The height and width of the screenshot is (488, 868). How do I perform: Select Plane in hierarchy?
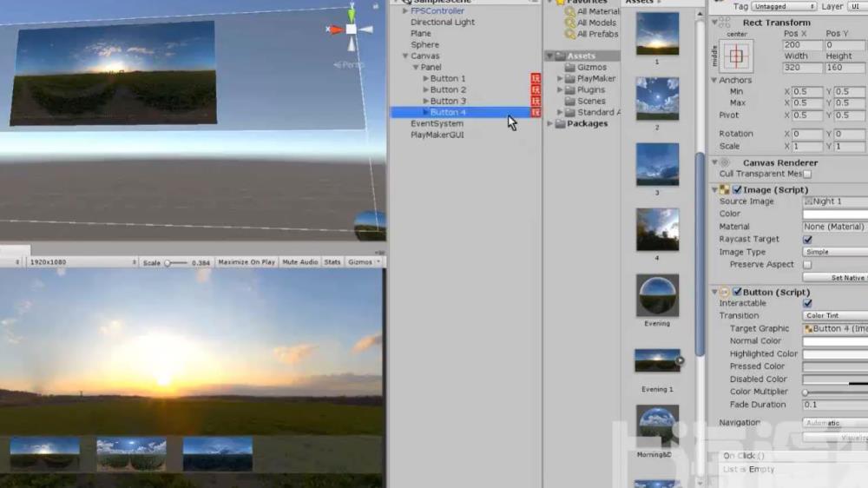coord(421,33)
